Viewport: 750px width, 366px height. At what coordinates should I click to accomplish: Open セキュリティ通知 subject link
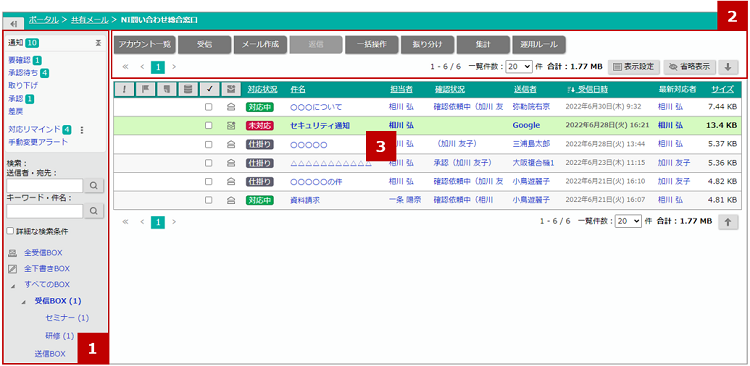[320, 125]
